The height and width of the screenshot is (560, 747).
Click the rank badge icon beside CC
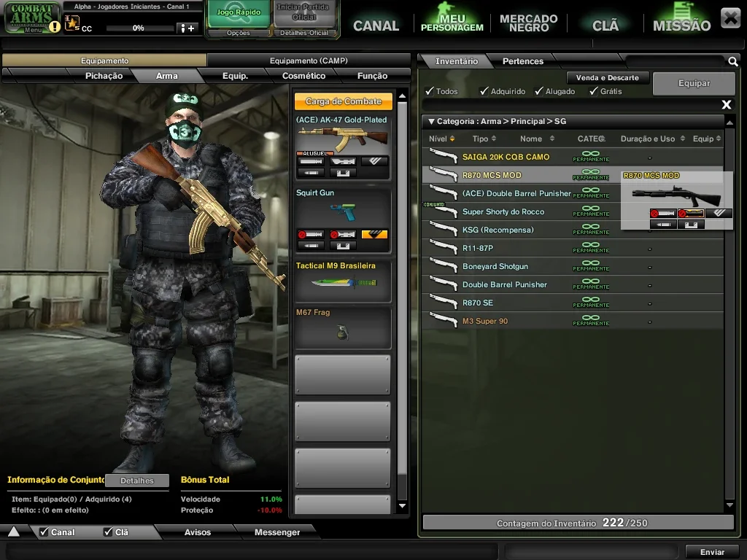pos(72,23)
